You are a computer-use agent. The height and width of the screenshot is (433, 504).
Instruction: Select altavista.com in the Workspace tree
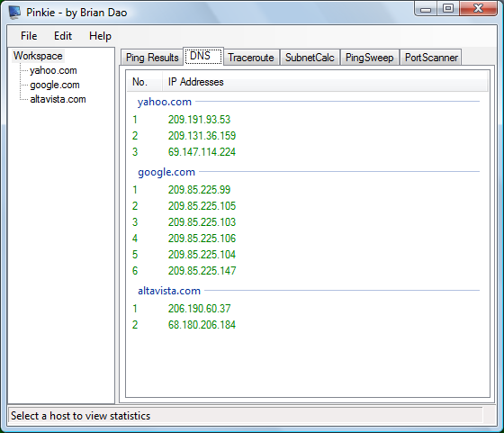58,99
